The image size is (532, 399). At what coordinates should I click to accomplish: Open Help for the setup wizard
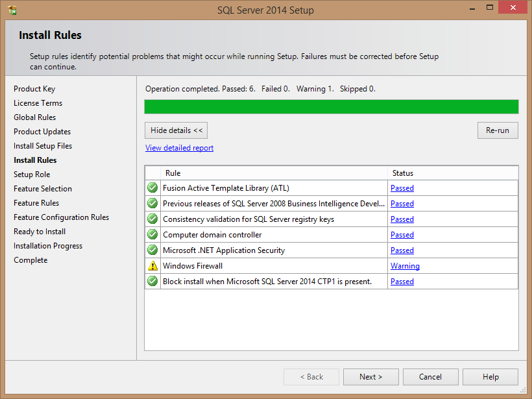(x=490, y=377)
